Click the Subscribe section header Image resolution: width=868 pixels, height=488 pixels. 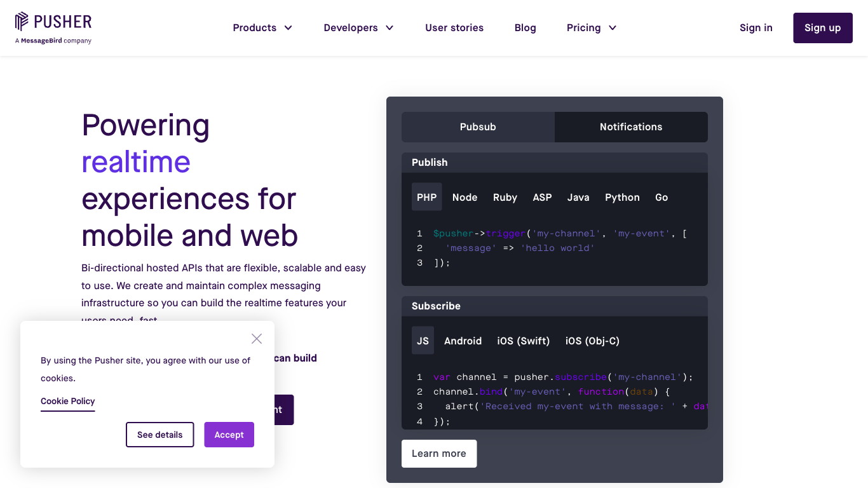[x=555, y=306]
